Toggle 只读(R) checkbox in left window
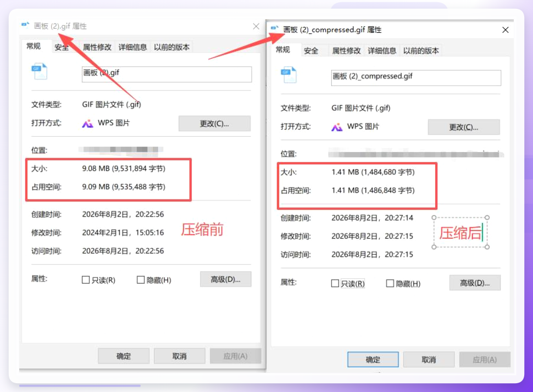 point(86,280)
